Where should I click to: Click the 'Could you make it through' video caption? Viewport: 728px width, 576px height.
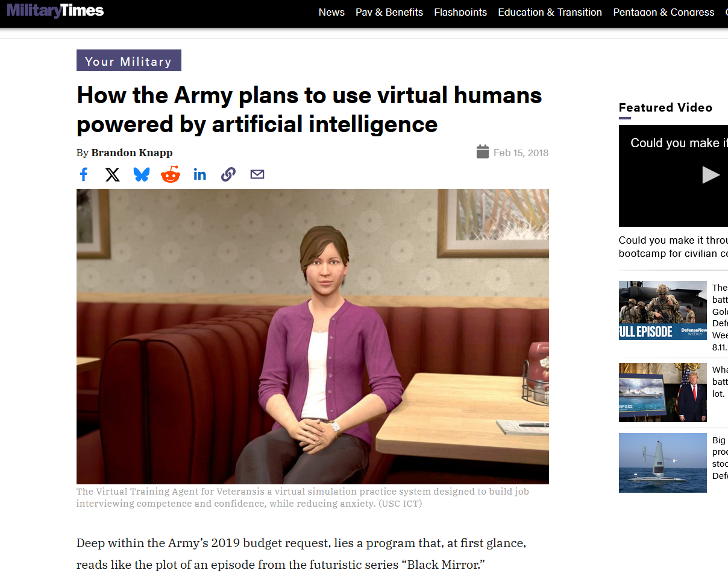(673, 247)
